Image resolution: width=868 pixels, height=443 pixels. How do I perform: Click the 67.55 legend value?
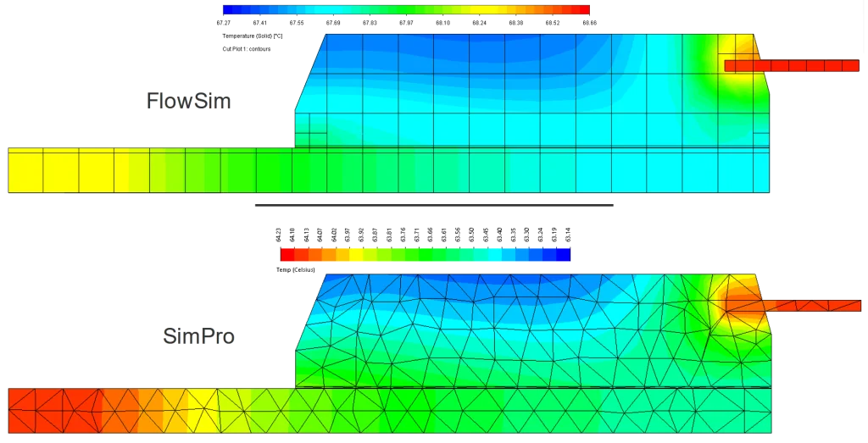[296, 23]
